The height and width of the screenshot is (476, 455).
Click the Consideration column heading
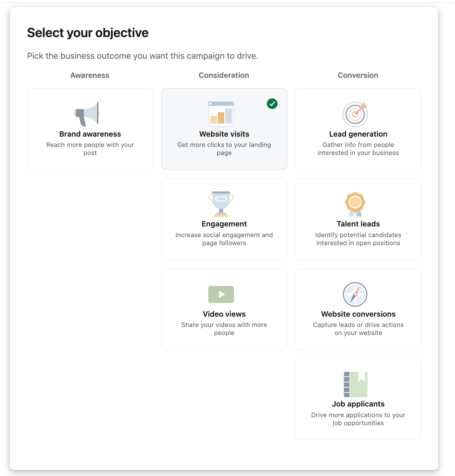click(224, 75)
